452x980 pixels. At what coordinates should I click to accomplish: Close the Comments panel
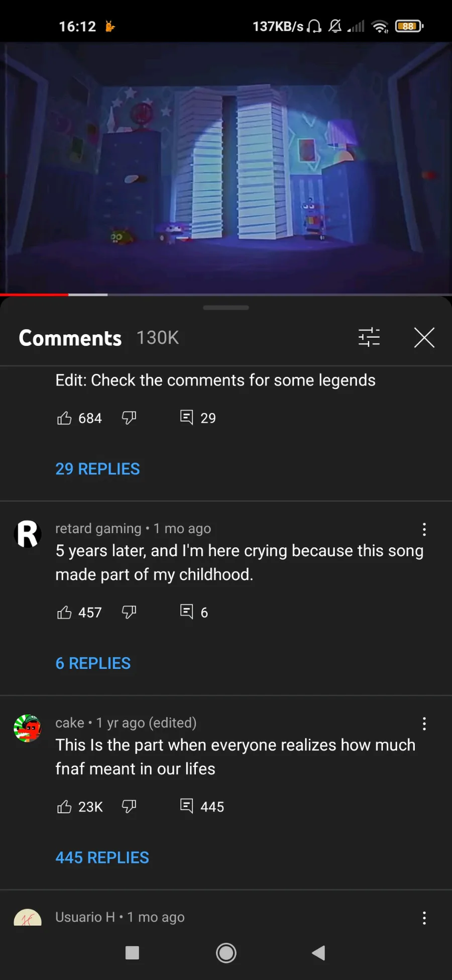click(x=424, y=337)
